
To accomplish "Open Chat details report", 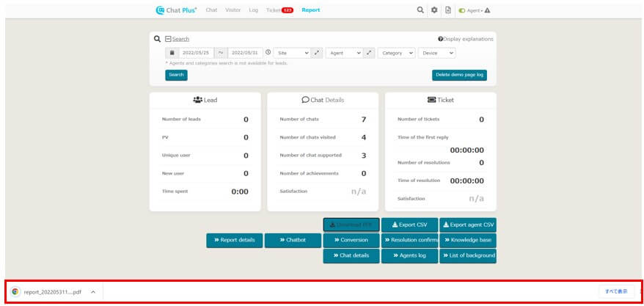I will point(351,255).
